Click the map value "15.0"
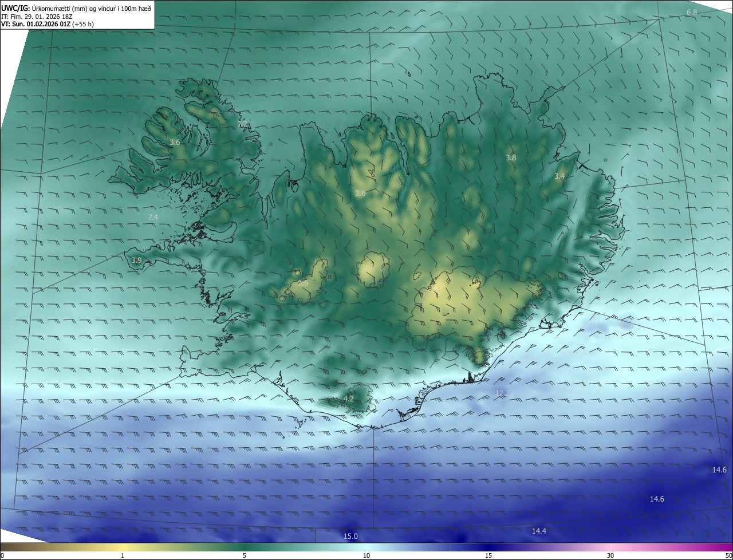733x560 pixels. [350, 537]
